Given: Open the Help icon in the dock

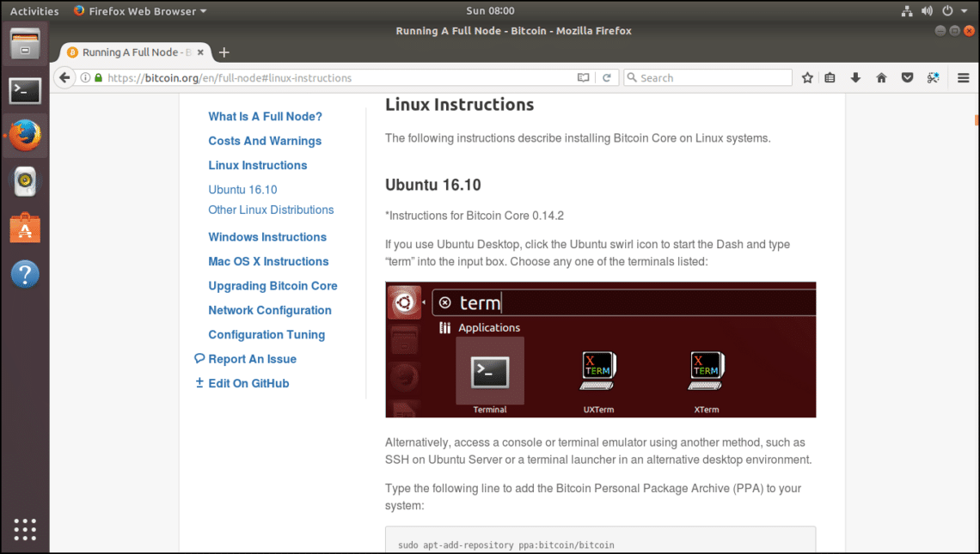Looking at the screenshot, I should coord(25,274).
